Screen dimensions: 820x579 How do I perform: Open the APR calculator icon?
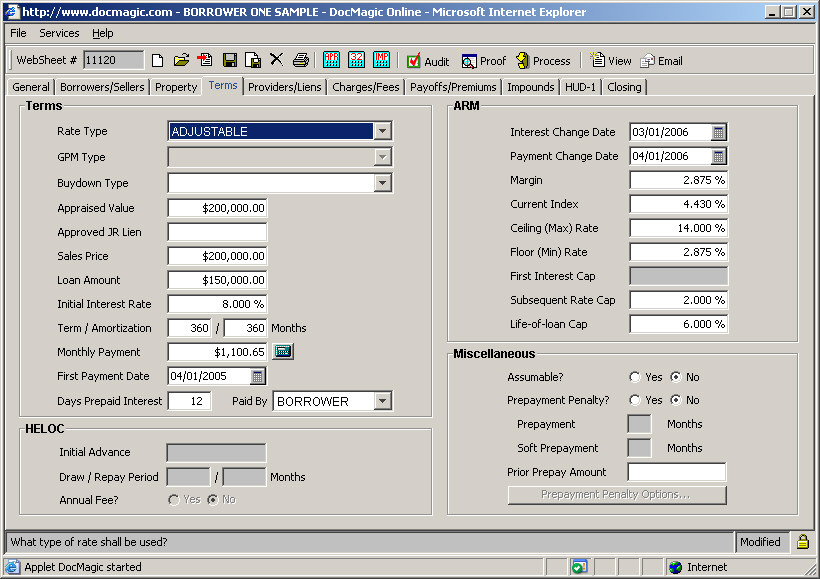[x=331, y=60]
